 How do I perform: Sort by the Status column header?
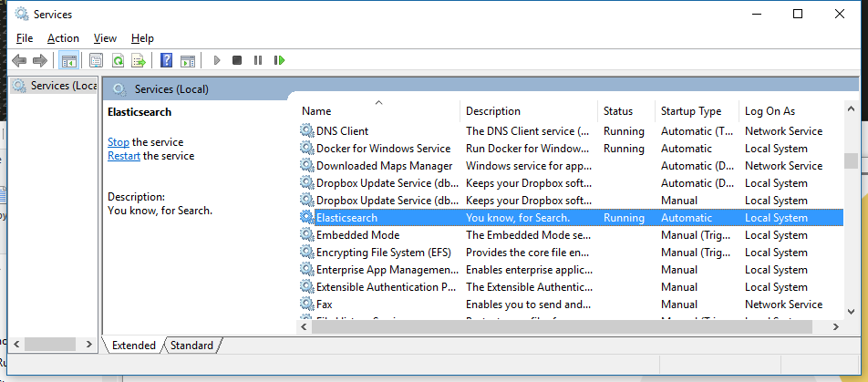coord(617,111)
